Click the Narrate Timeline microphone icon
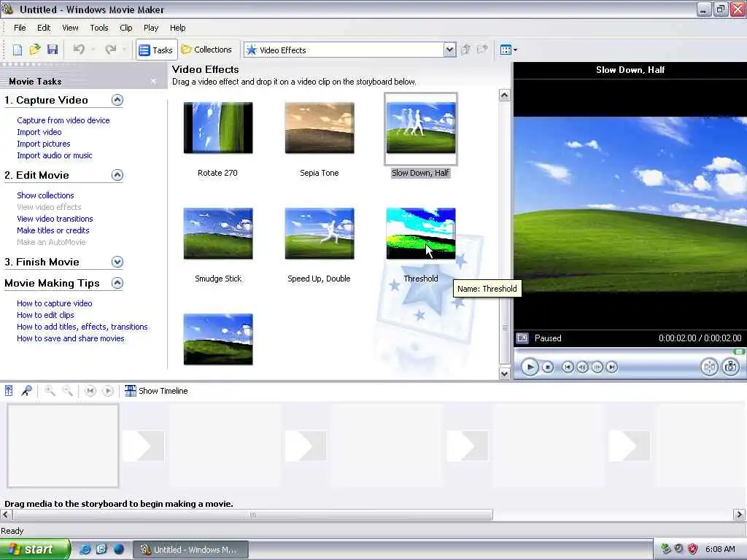 point(26,391)
